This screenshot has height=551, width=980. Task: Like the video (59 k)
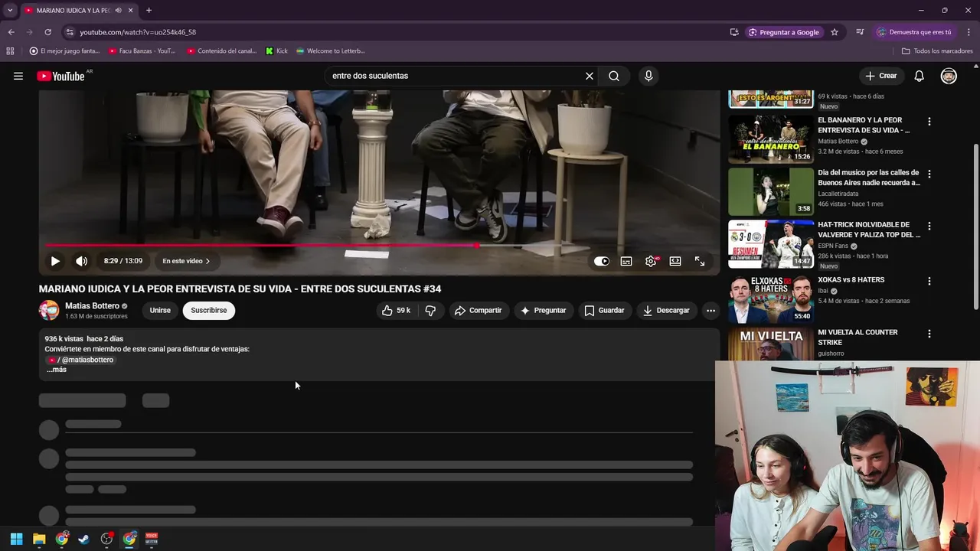(397, 311)
